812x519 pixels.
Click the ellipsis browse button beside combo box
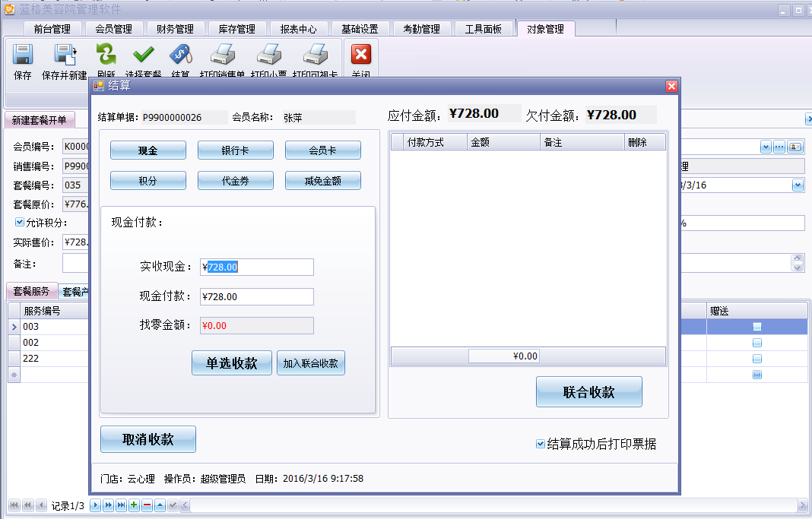779,147
